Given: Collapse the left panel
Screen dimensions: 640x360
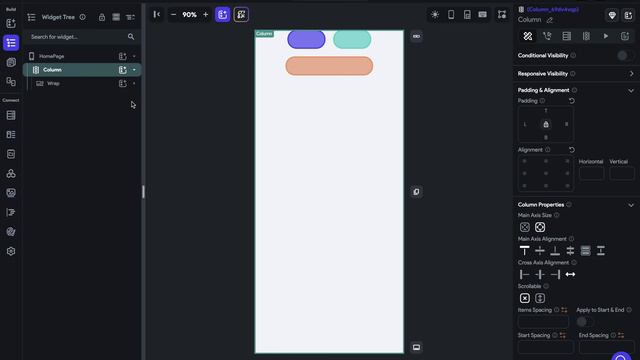Looking at the screenshot, I should coord(157,15).
